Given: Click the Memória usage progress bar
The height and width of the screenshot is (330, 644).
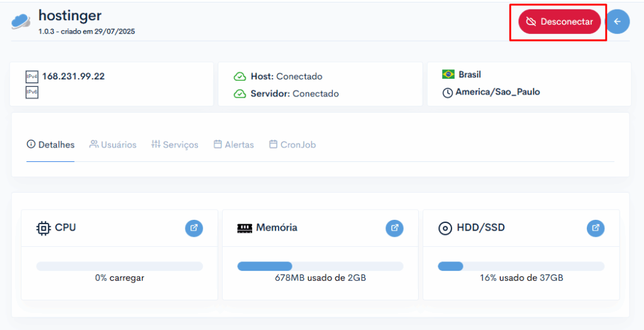Looking at the screenshot, I should click(x=320, y=266).
